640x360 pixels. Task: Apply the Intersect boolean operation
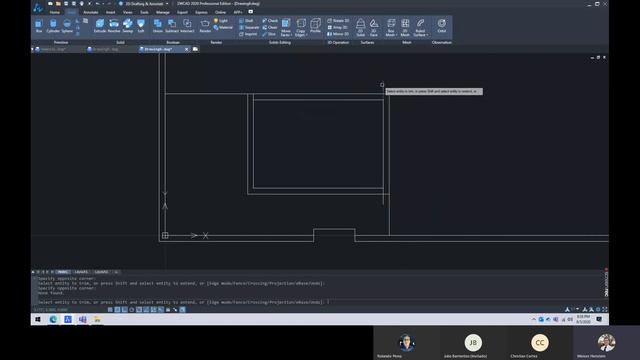(187, 26)
